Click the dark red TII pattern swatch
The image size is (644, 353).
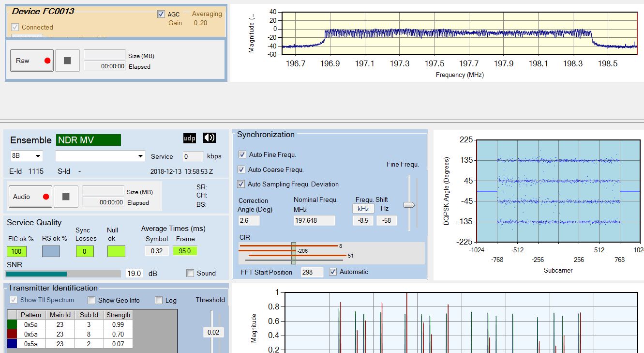coord(13,334)
